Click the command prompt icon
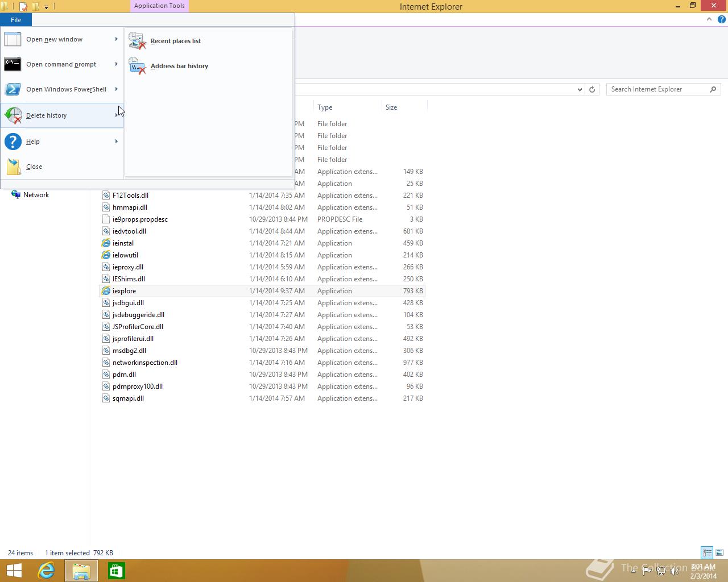The image size is (728, 582). tap(13, 64)
